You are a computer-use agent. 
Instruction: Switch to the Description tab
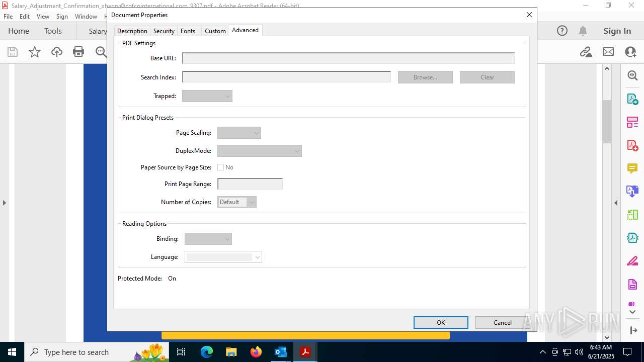[x=132, y=31]
